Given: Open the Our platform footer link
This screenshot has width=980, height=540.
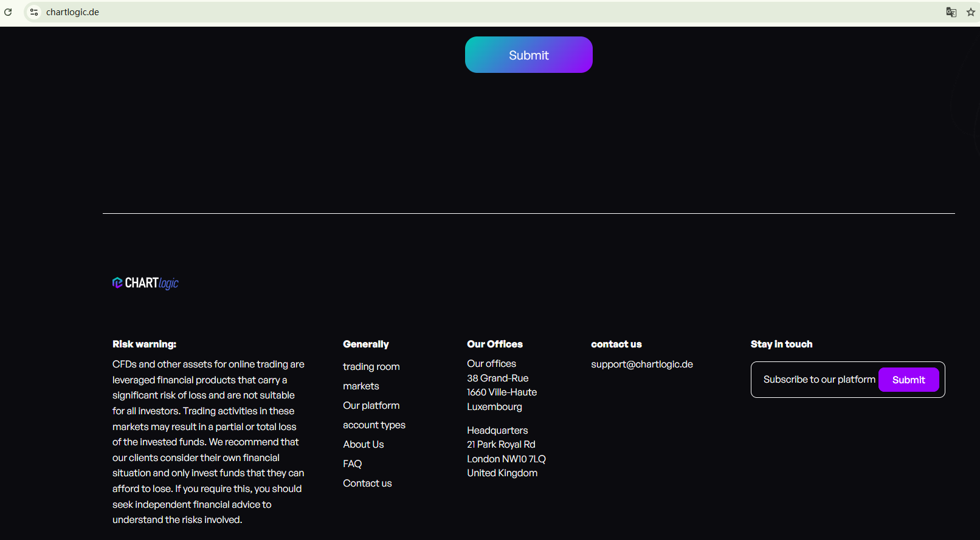Looking at the screenshot, I should coord(371,406).
